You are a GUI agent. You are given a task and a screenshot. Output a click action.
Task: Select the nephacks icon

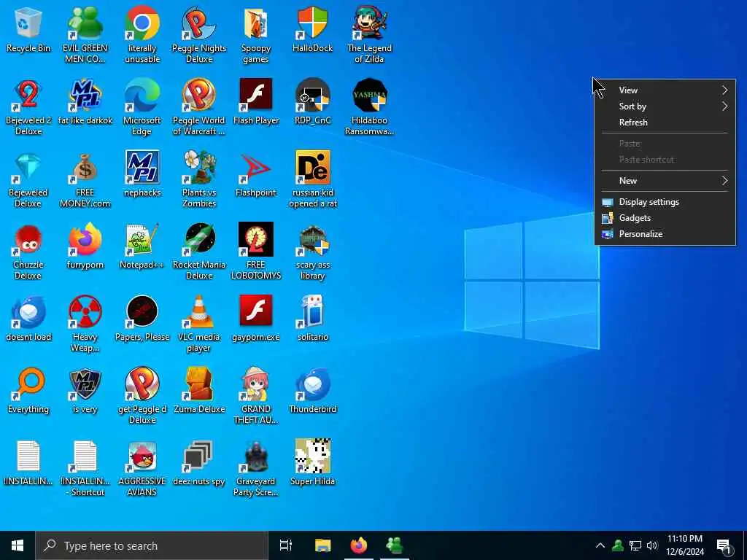pyautogui.click(x=142, y=167)
